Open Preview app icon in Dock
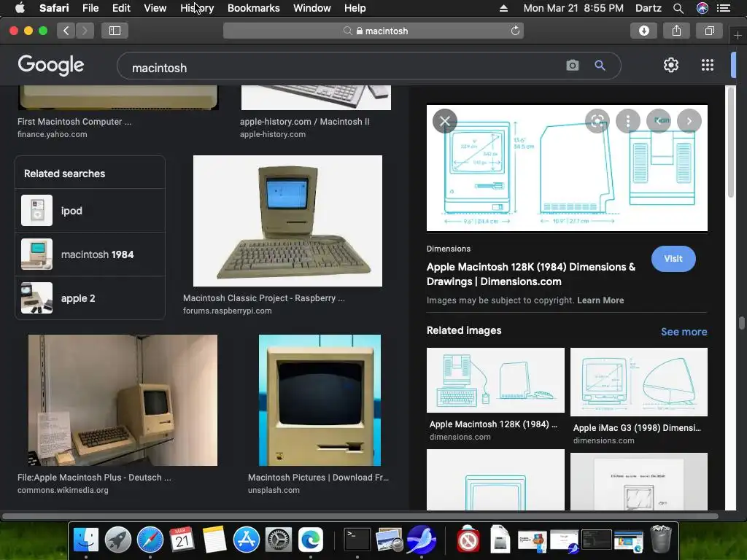 point(390,540)
